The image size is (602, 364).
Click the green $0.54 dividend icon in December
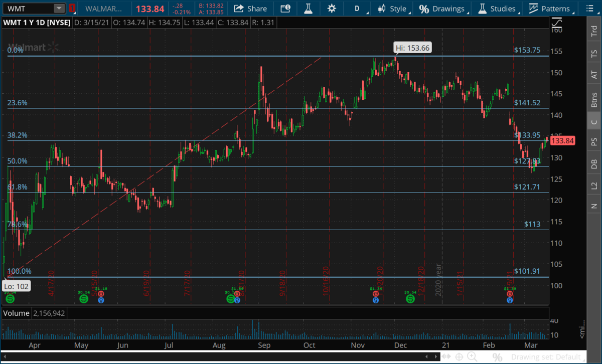click(410, 299)
